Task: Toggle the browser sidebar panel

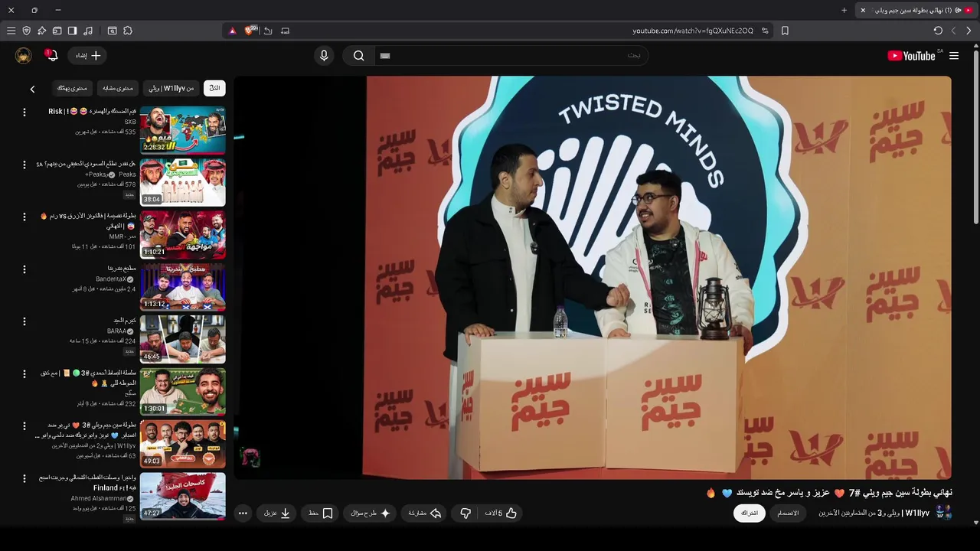Action: tap(72, 31)
